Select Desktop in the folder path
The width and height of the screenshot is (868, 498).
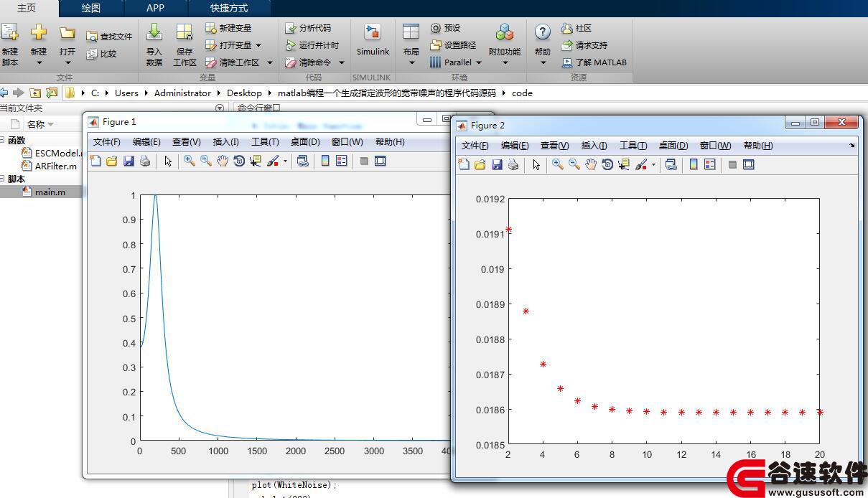(244, 93)
